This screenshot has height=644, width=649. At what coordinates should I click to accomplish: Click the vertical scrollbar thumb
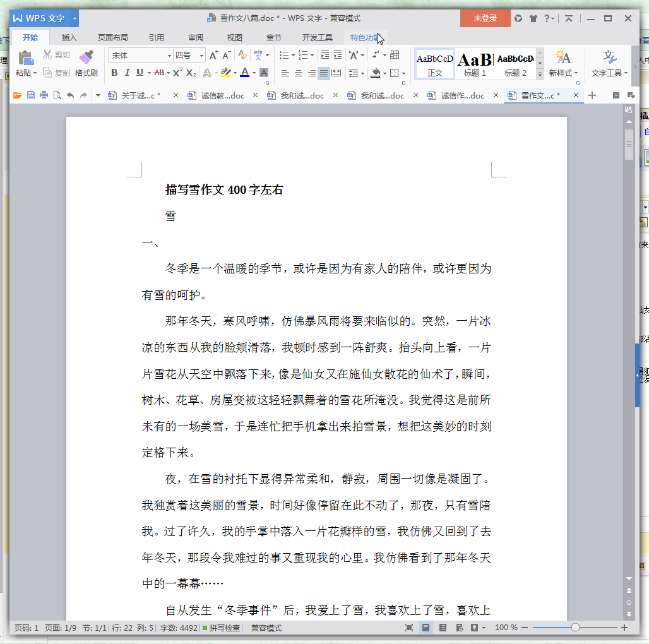pyautogui.click(x=629, y=145)
